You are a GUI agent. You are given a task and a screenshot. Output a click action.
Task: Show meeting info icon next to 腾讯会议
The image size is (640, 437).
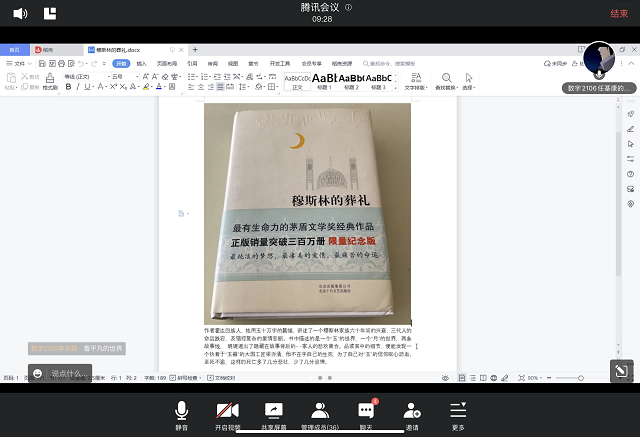click(x=348, y=7)
